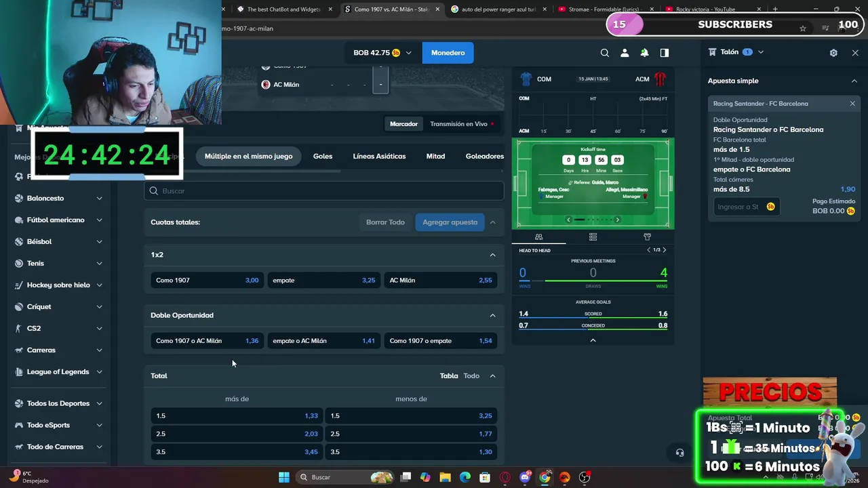Select Tabla view in Total market
The width and height of the screenshot is (868, 488).
click(449, 375)
